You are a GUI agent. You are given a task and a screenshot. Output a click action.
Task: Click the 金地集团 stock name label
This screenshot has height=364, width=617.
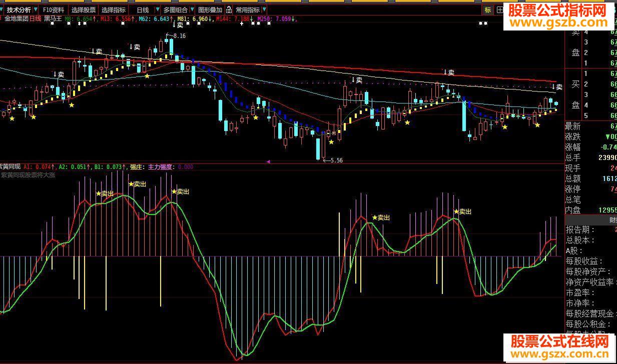(x=16, y=18)
